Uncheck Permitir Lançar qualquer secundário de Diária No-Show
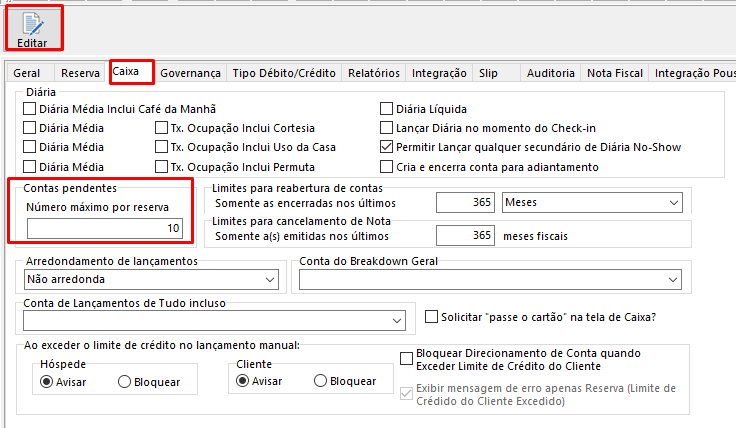The width and height of the screenshot is (736, 428). (x=386, y=147)
